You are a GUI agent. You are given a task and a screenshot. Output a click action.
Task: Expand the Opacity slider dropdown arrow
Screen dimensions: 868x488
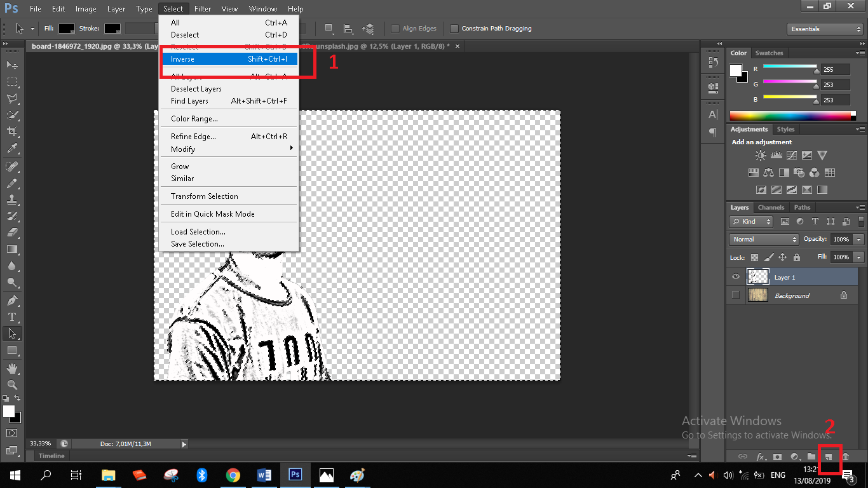click(x=859, y=240)
